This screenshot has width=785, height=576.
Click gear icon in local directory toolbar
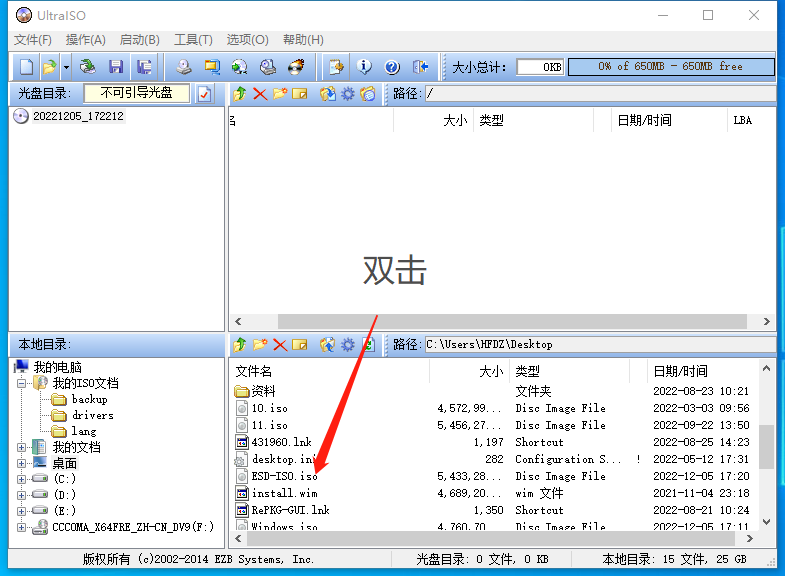click(x=347, y=344)
